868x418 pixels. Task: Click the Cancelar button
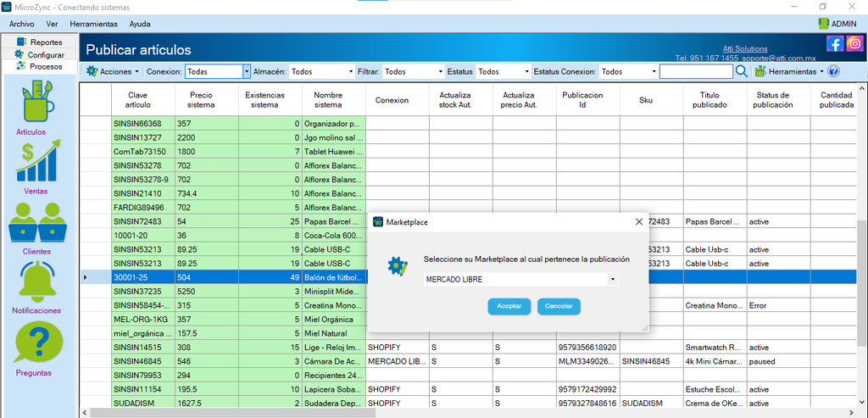click(x=559, y=306)
